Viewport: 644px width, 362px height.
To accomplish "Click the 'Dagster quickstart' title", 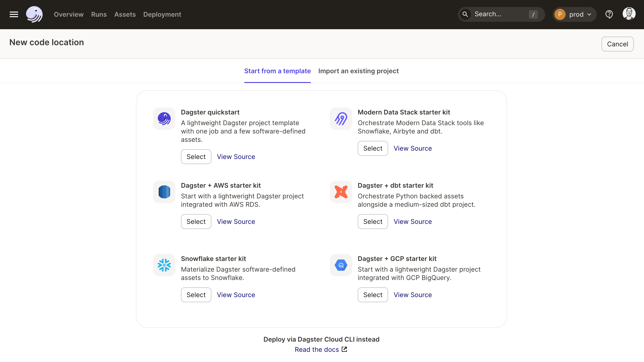I will point(210,112).
